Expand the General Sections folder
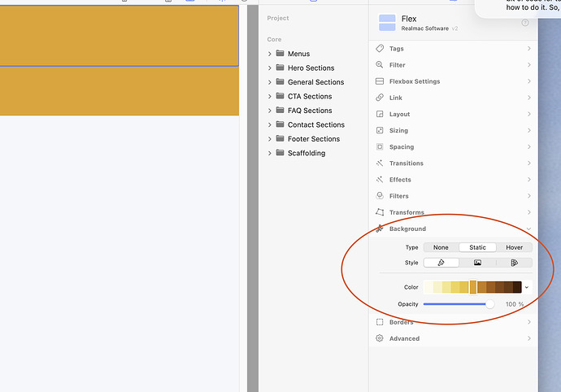 point(270,82)
